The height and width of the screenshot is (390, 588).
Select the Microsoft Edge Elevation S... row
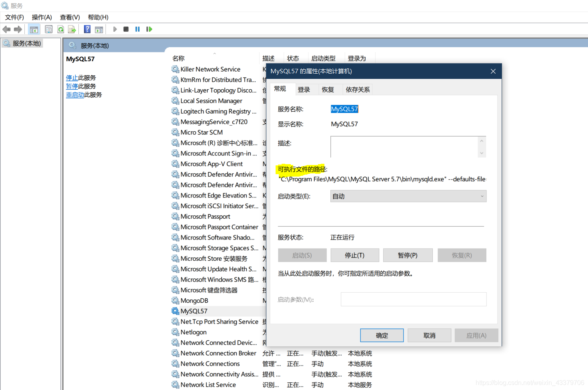pyautogui.click(x=218, y=195)
